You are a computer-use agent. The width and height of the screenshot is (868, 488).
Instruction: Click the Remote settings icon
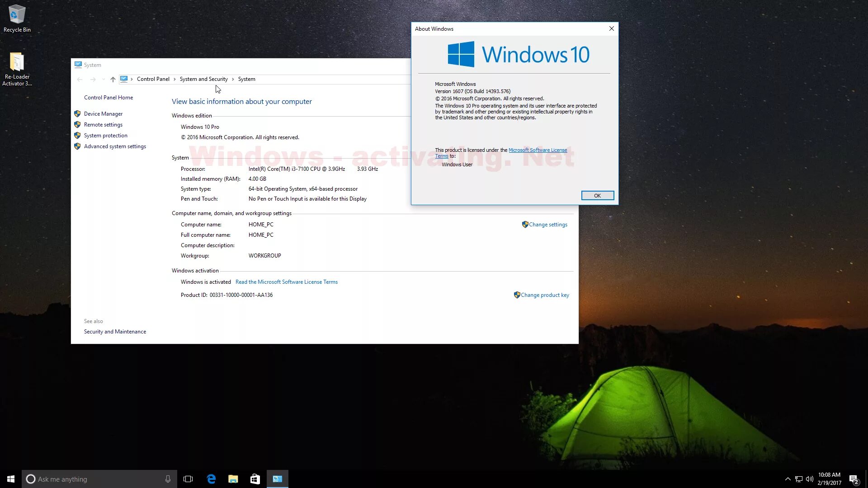click(77, 124)
